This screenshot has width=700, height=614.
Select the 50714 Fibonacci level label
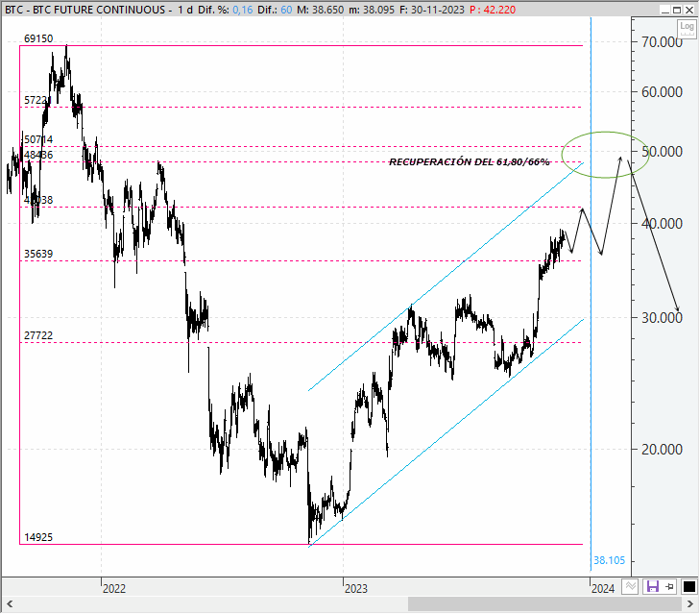38,139
